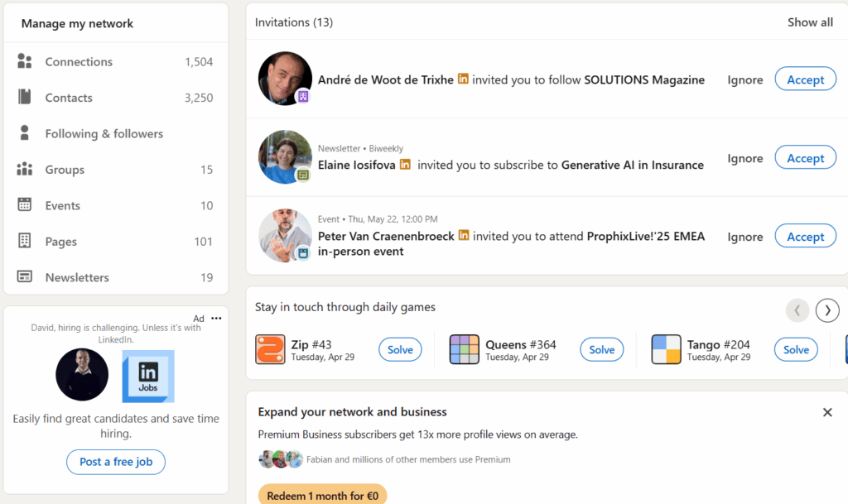
Task: Click LinkedIn badge next to Peter Van Craenenbroeck
Action: pyautogui.click(x=464, y=236)
